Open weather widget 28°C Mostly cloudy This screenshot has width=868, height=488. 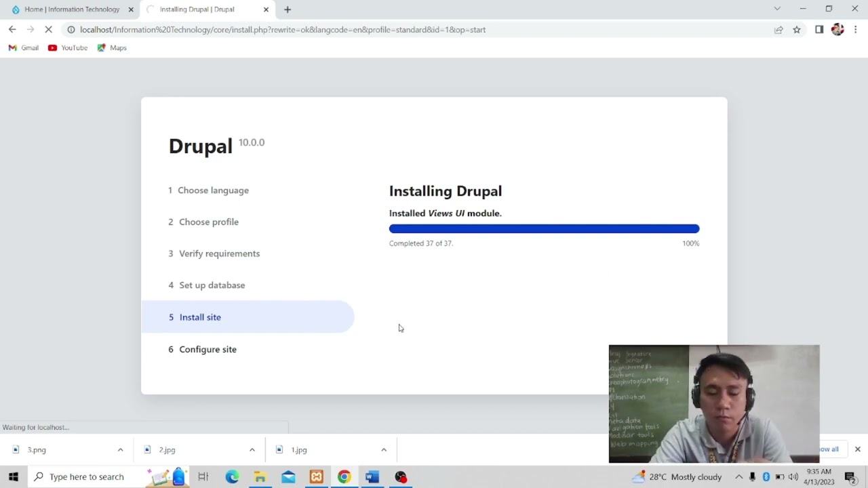click(677, 477)
